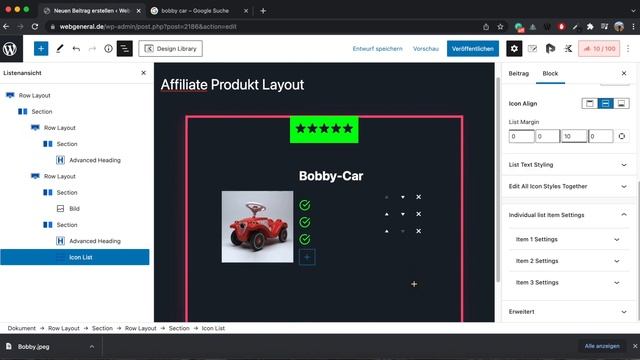Click the crossed-tools plugin icon in the toolbar

point(568,49)
